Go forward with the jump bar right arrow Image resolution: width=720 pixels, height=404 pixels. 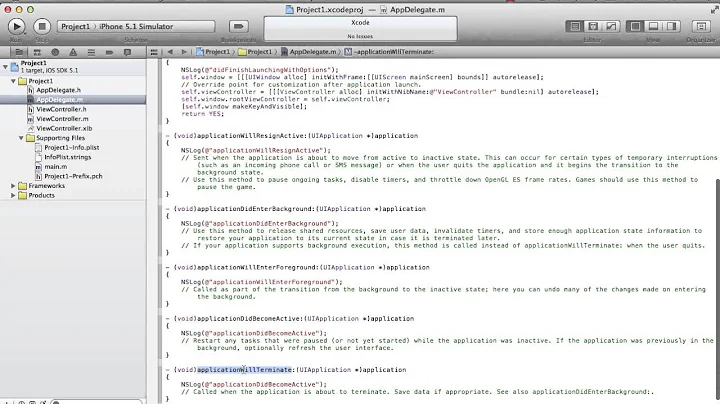(x=184, y=52)
